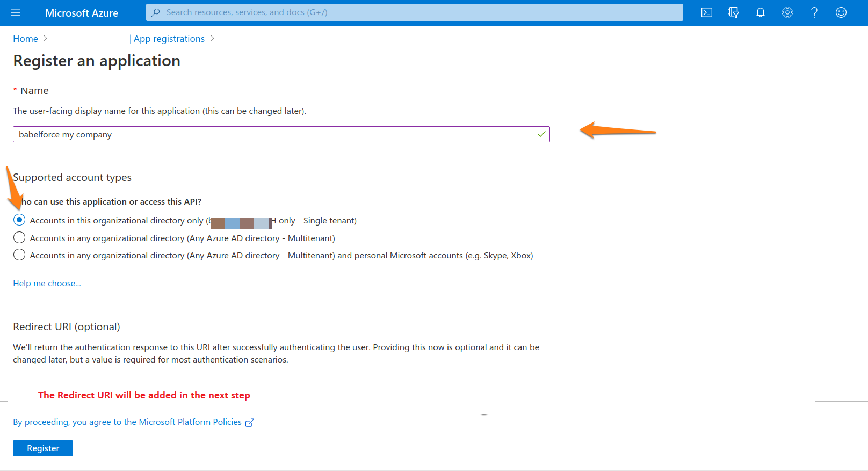Open the feedback smiley icon

click(x=841, y=12)
